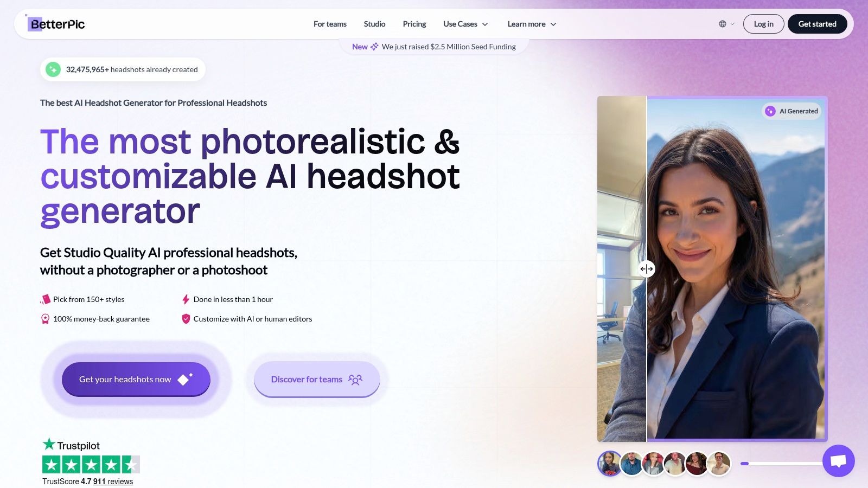This screenshot has width=868, height=488.
Task: Select the paintbrush icon next to 150+ styles
Action: (x=46, y=299)
